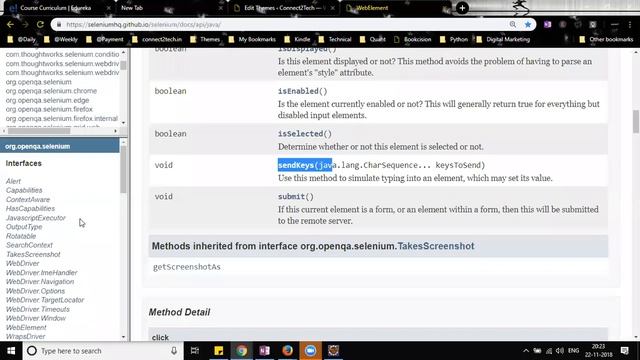Open the Themes bookmark folder
640x360 pixels.
[205, 40]
